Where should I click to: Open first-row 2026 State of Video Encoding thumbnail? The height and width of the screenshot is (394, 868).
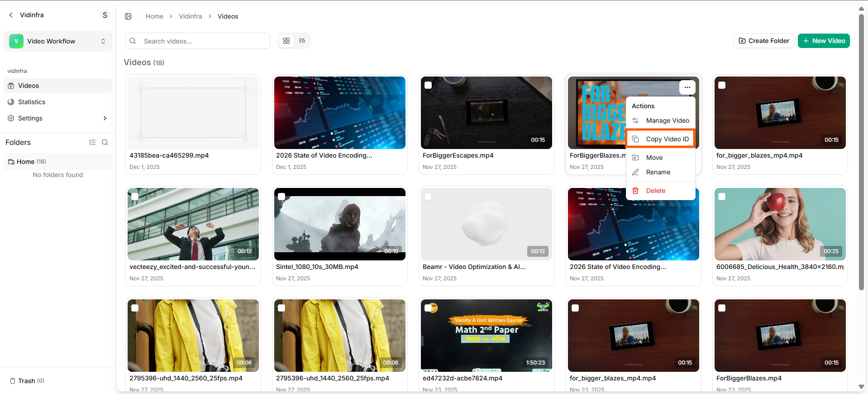tap(340, 113)
